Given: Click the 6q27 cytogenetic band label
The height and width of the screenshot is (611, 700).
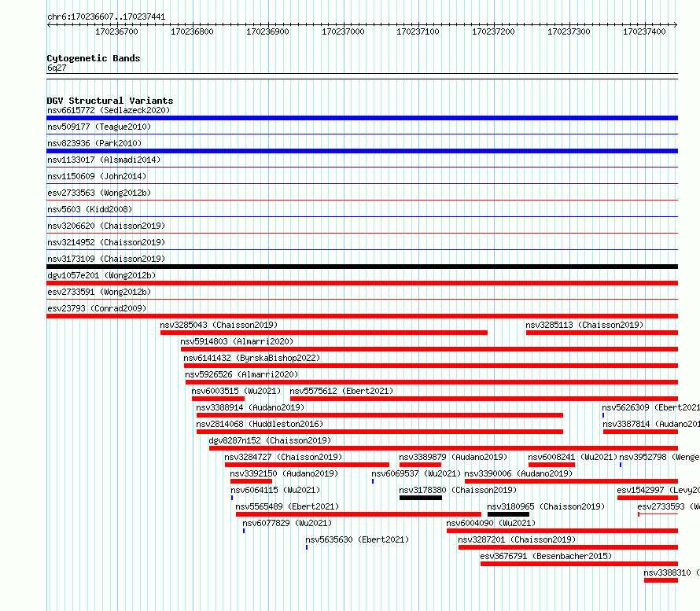Looking at the screenshot, I should (57, 68).
